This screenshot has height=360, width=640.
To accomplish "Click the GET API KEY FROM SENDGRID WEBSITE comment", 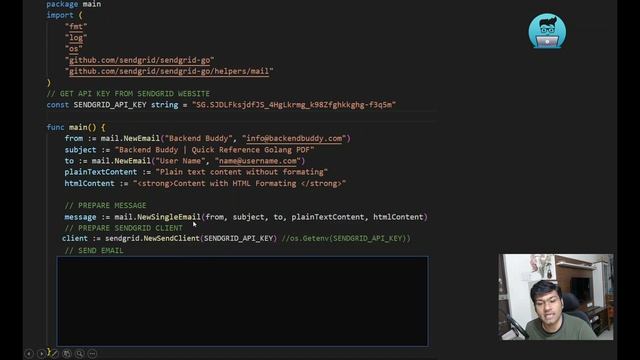I will point(128,93).
